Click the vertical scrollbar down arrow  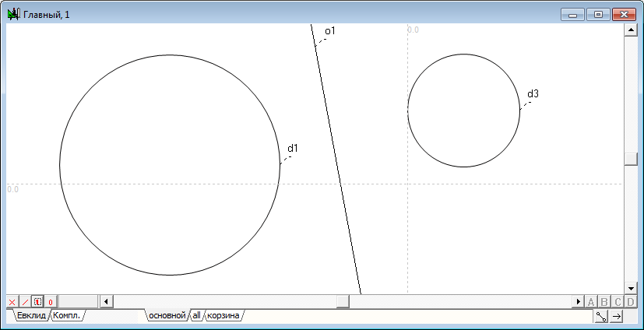click(x=631, y=288)
